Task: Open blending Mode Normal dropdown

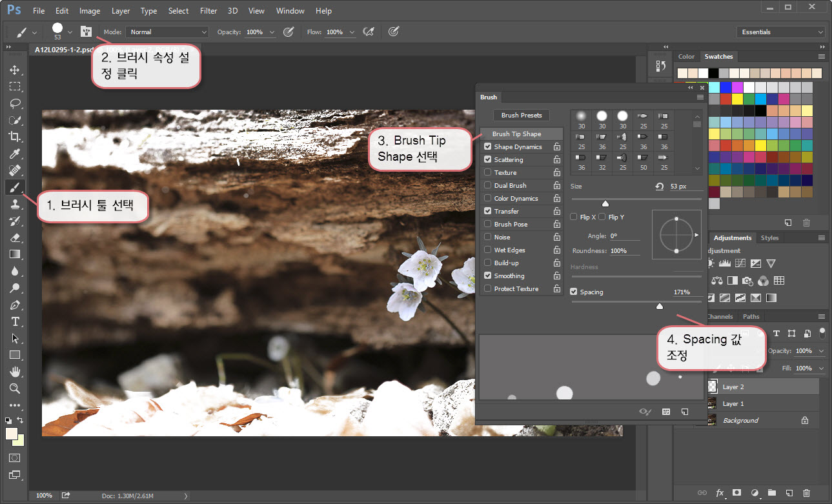Action: click(167, 32)
